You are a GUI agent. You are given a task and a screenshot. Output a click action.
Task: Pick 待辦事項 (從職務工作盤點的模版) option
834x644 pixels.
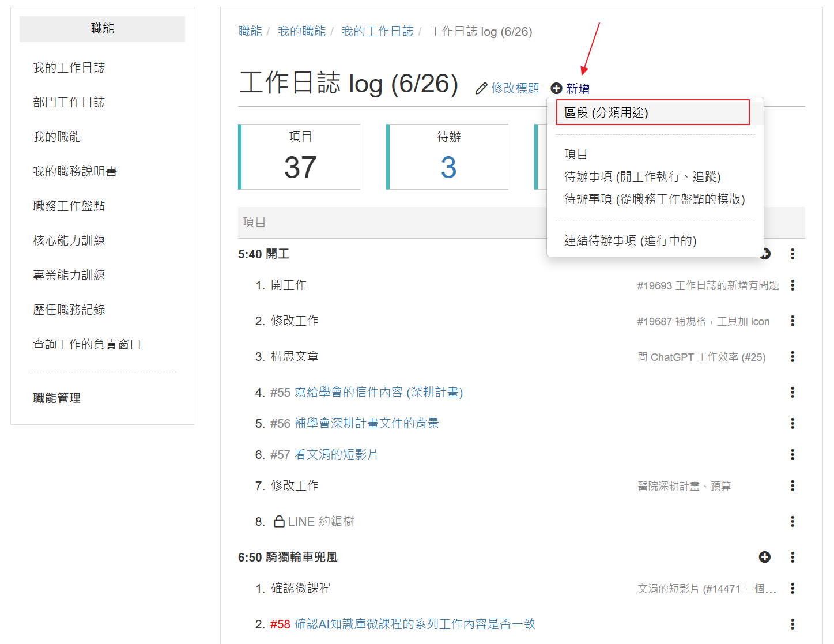pyautogui.click(x=654, y=199)
